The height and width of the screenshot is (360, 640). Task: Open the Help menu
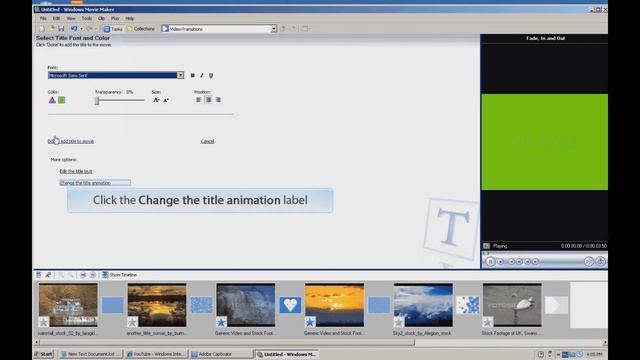[130, 18]
